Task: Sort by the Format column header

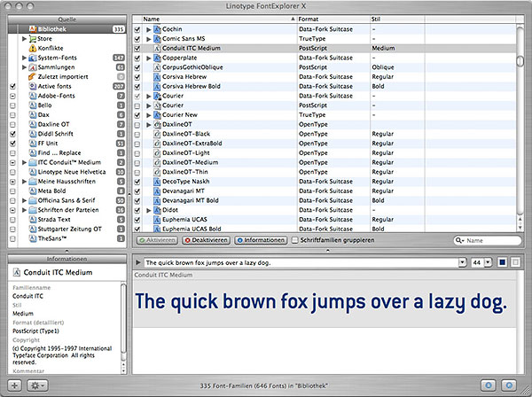Action: click(x=333, y=19)
